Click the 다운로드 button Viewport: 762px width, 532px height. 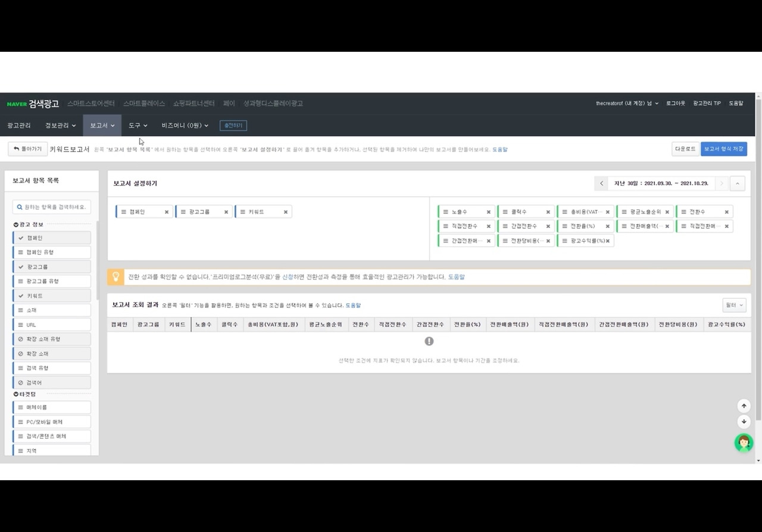point(685,149)
